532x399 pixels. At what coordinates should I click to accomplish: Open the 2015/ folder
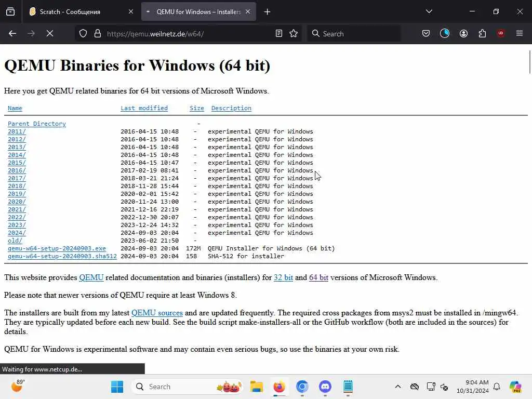coord(17,163)
